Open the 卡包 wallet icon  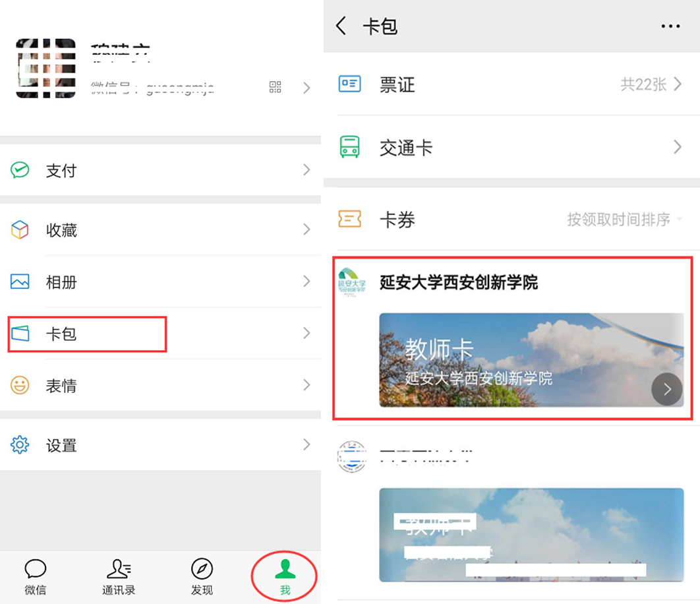(x=20, y=333)
